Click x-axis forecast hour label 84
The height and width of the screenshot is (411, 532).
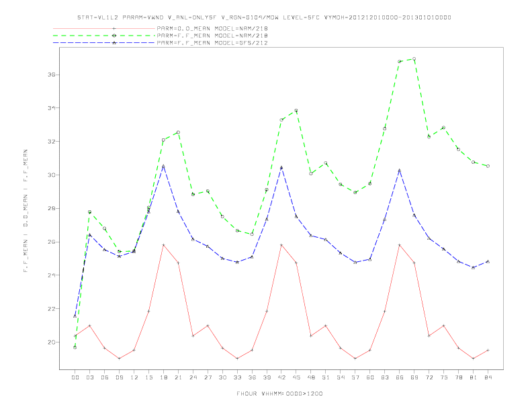click(488, 377)
